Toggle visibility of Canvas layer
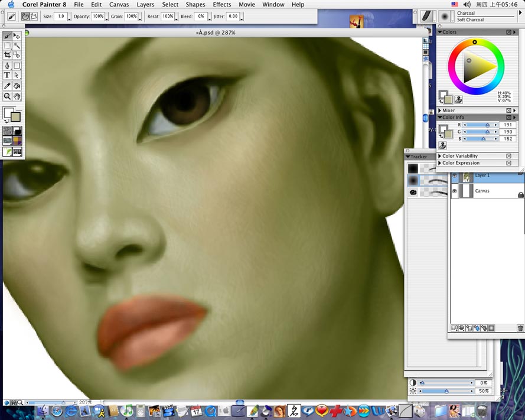Image resolution: width=525 pixels, height=420 pixels. [455, 191]
